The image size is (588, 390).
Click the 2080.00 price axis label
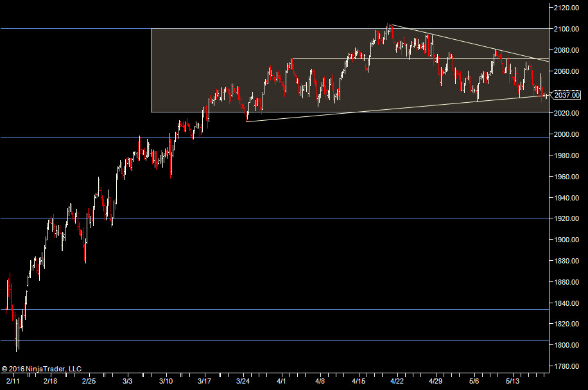566,50
